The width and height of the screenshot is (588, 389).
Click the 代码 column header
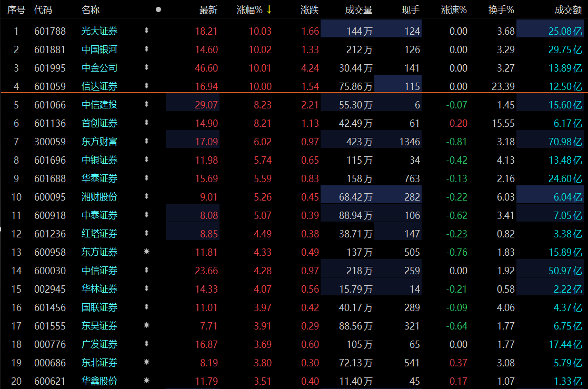tap(43, 10)
